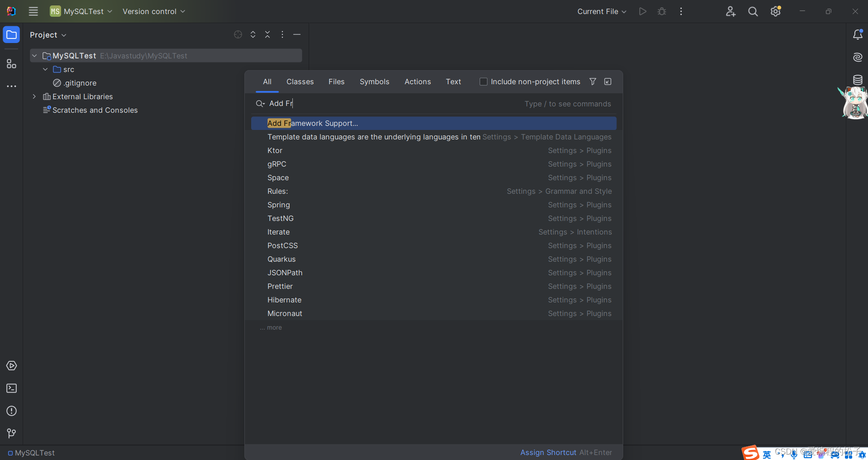Show more tool windows ellipsis
The height and width of the screenshot is (460, 868).
(11, 86)
